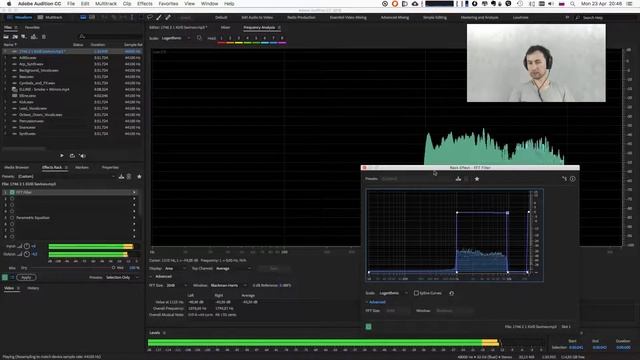Click the Files panel search field

[110, 37]
